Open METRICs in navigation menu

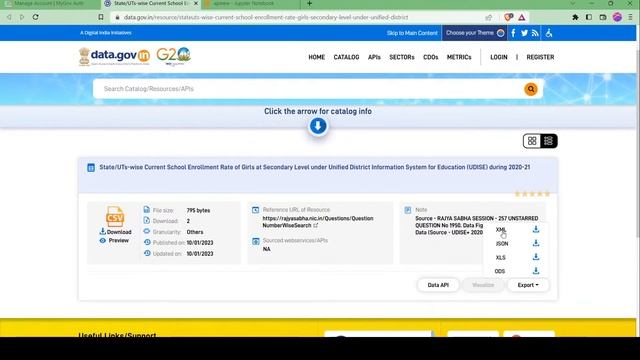(459, 57)
